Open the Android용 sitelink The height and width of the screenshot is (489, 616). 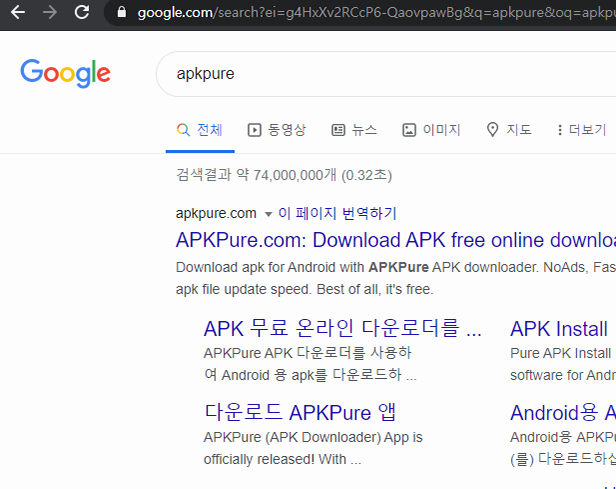pyautogui.click(x=563, y=413)
